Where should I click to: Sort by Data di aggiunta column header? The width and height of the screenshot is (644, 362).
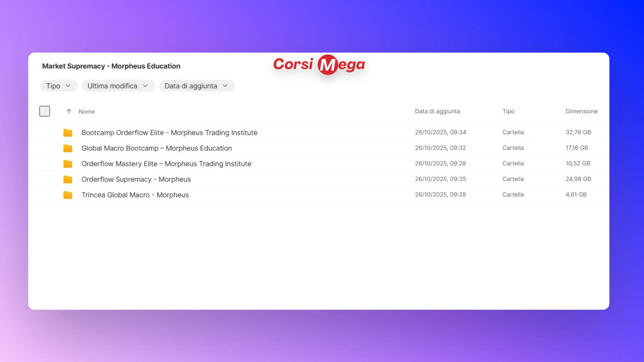(437, 111)
